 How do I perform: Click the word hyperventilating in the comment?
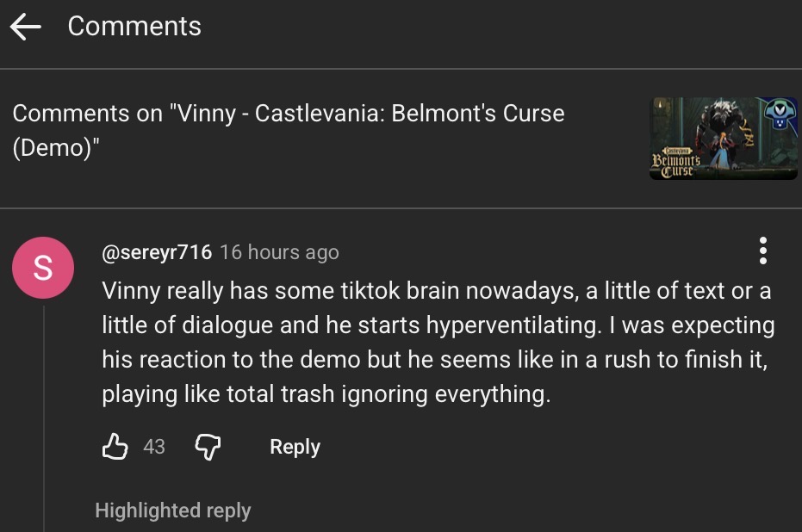point(513,325)
